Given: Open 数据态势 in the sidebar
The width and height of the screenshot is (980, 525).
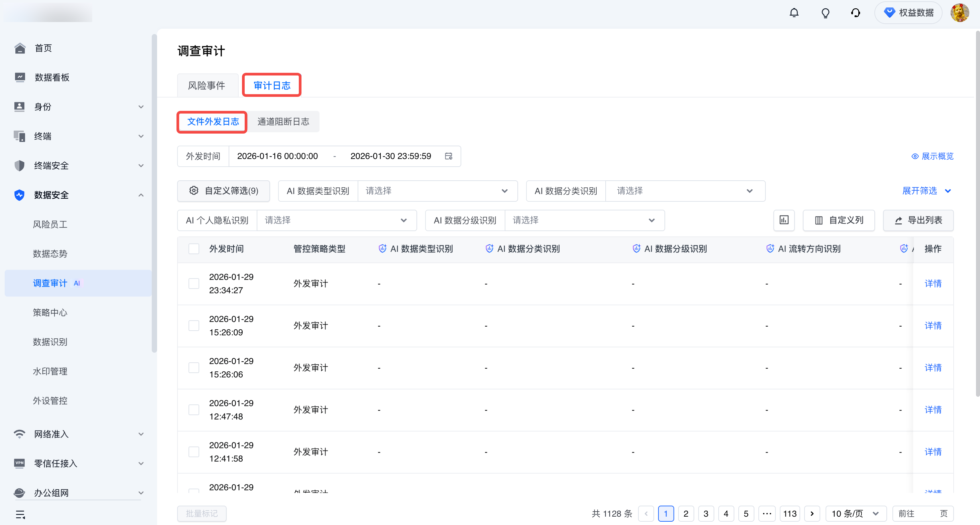Looking at the screenshot, I should pos(50,253).
